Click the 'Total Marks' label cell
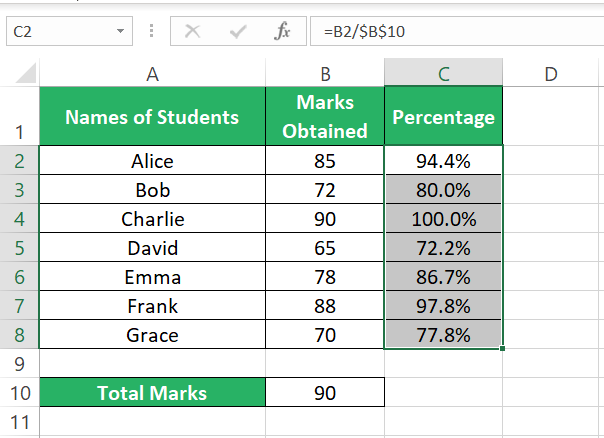Viewport: 604px width, 438px height. click(153, 392)
